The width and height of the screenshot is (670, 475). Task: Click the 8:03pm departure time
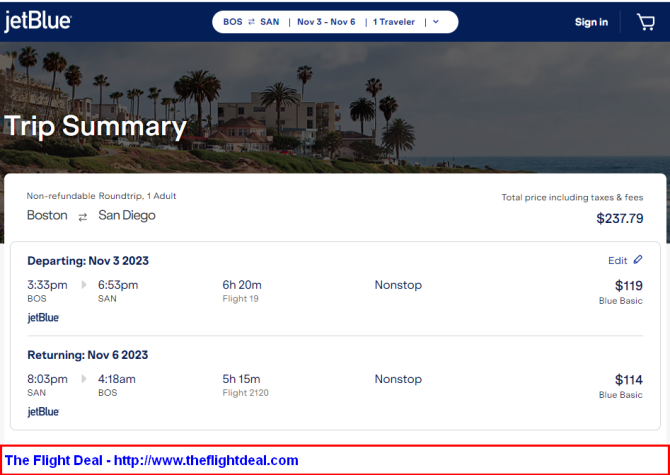click(x=47, y=379)
